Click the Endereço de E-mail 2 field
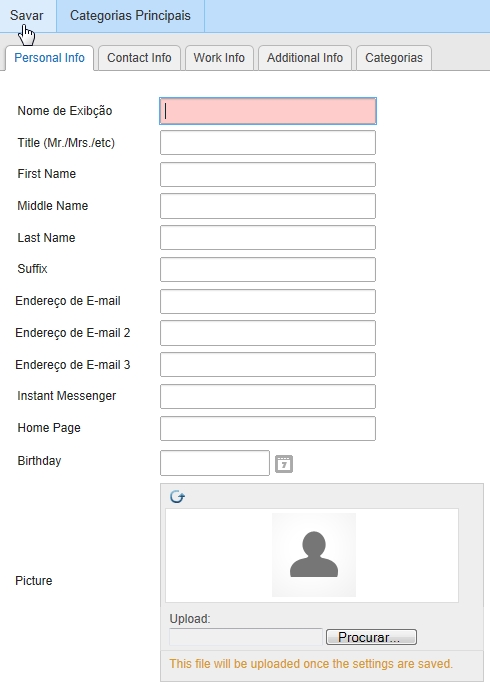The width and height of the screenshot is (490, 686). [268, 333]
